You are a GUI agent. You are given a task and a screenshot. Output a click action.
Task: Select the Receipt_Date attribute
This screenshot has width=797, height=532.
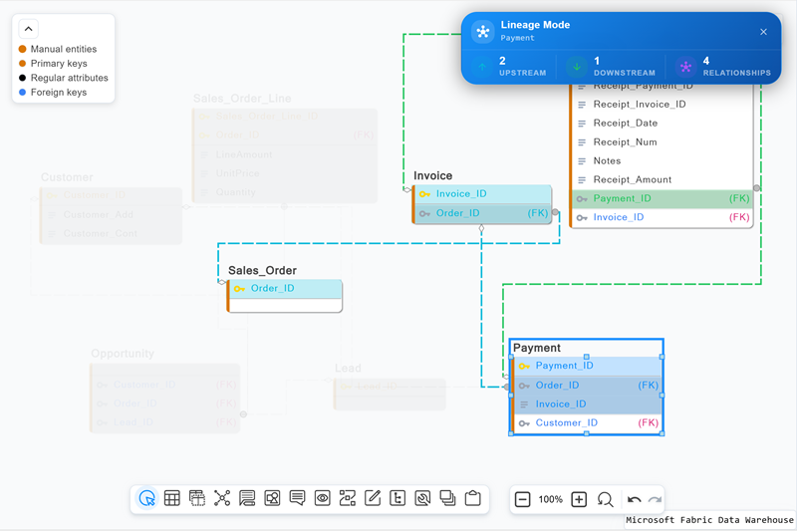pyautogui.click(x=662, y=124)
